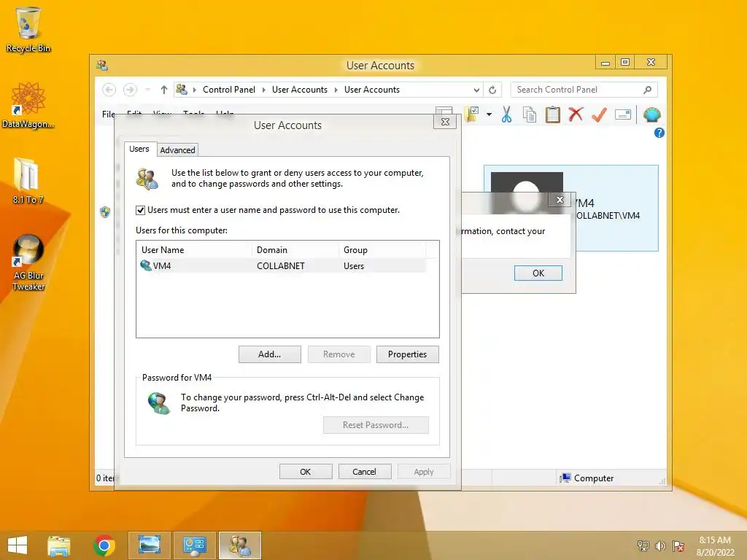Close the User Accounts dialog
Screen dimensions: 747x560
[445, 122]
